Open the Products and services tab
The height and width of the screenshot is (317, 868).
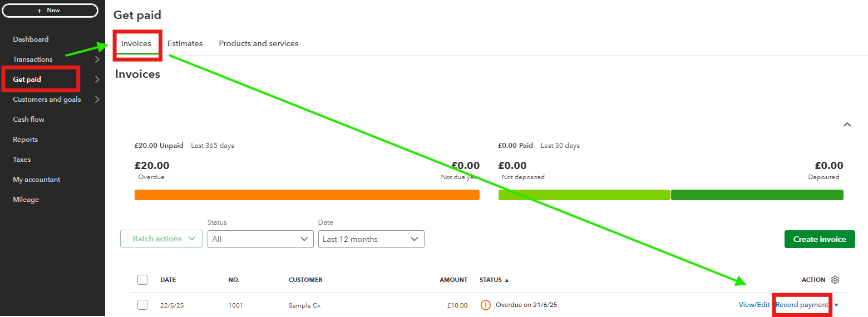pyautogui.click(x=258, y=43)
